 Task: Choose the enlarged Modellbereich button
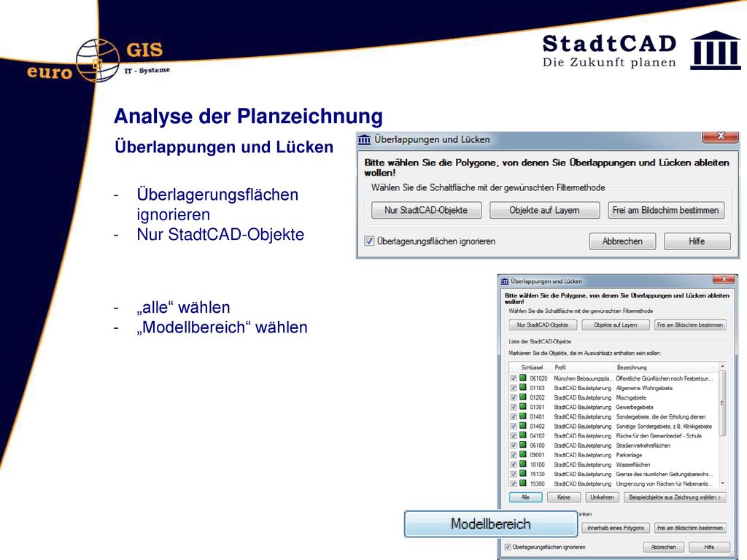pos(491,524)
